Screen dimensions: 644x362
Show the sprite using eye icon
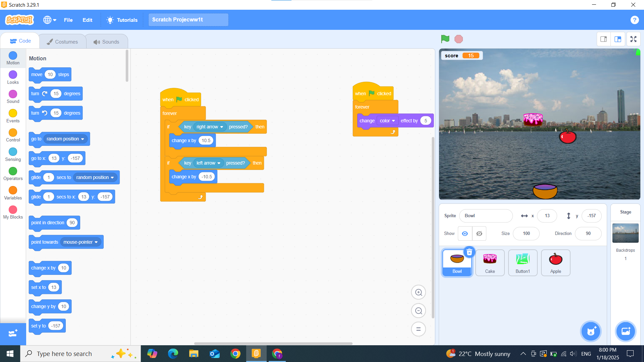tap(465, 234)
